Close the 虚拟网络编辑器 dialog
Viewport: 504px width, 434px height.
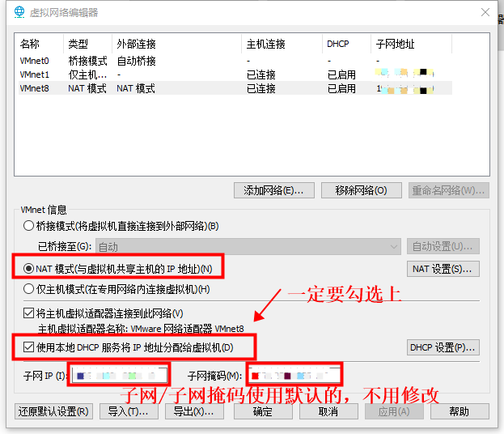[x=485, y=12]
